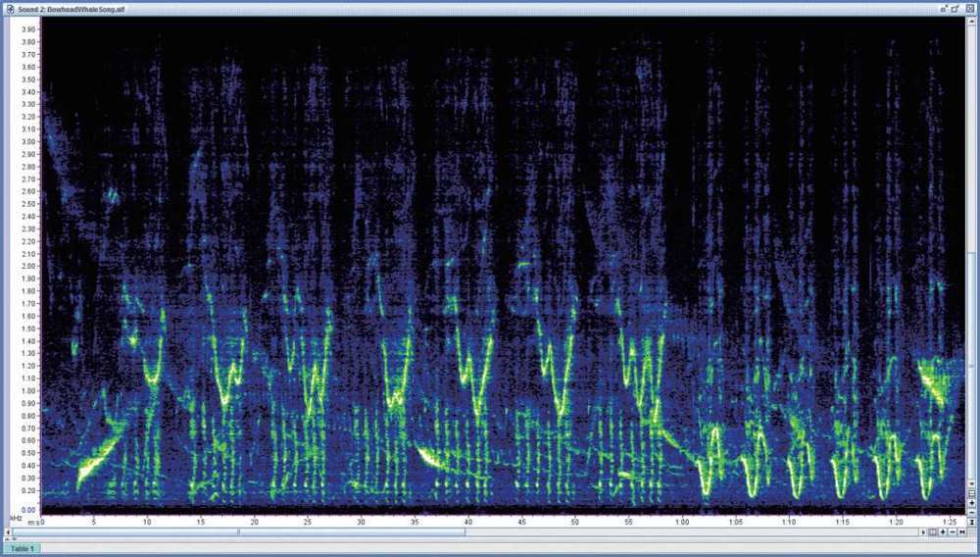Image resolution: width=980 pixels, height=557 pixels.
Task: Click the zoom-to-selection time button
Action: [x=932, y=532]
